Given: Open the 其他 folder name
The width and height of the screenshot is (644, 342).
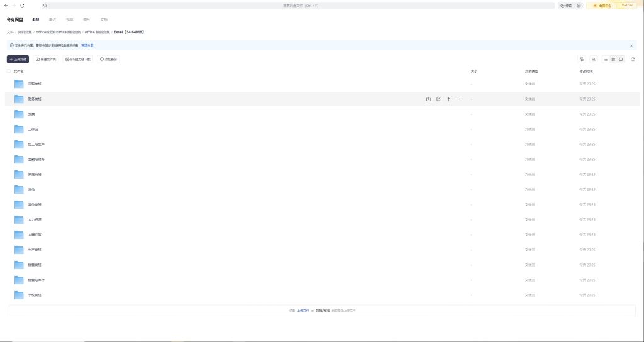Looking at the screenshot, I should click(x=31, y=190).
